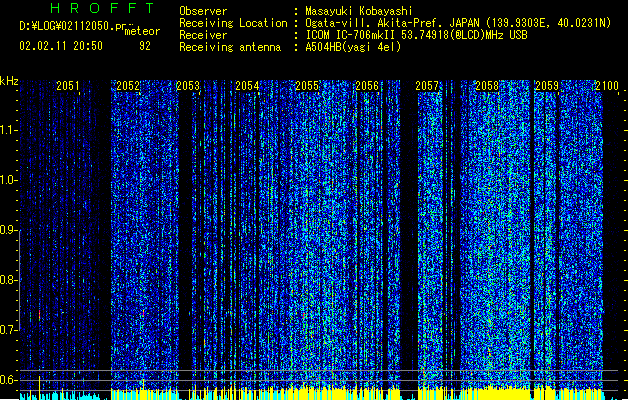Click the 2054 time marker
The image size is (629, 400).
(248, 86)
